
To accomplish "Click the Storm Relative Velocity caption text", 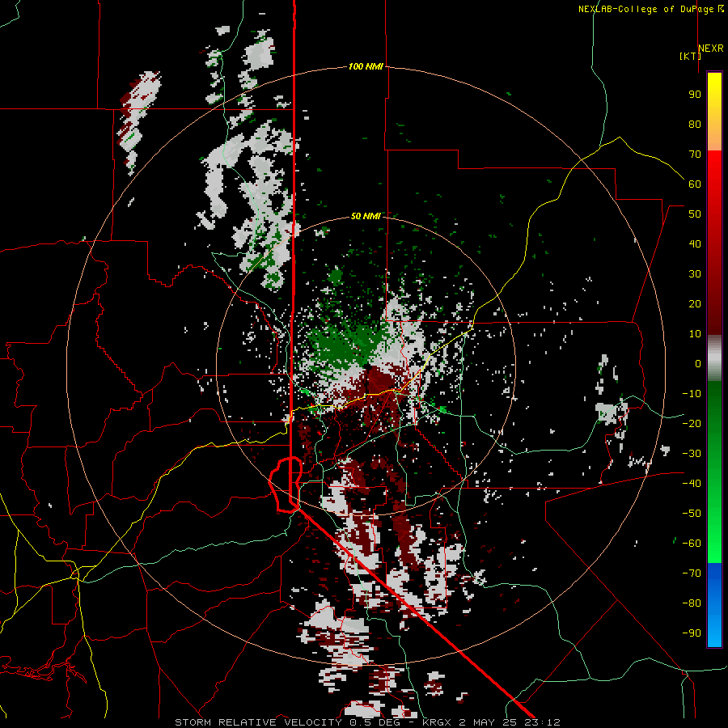I will [367, 722].
